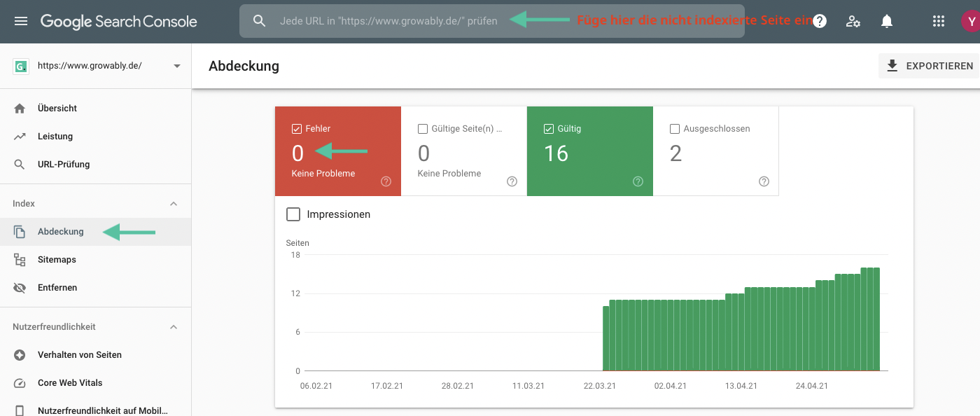The width and height of the screenshot is (980, 416).
Task: Open the hamburger main menu
Action: (21, 21)
